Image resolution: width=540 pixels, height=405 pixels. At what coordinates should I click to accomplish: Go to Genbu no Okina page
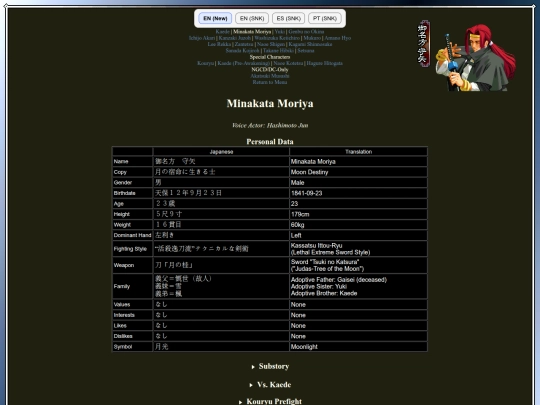point(306,32)
